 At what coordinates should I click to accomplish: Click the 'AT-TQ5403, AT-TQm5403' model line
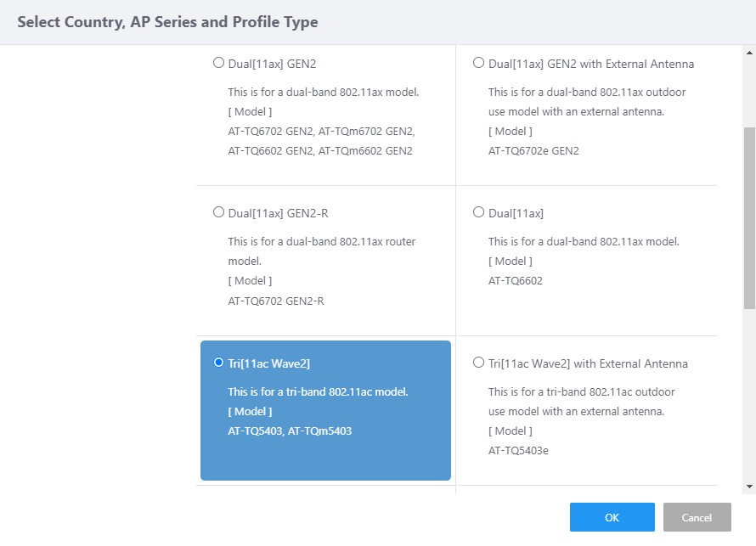point(290,431)
